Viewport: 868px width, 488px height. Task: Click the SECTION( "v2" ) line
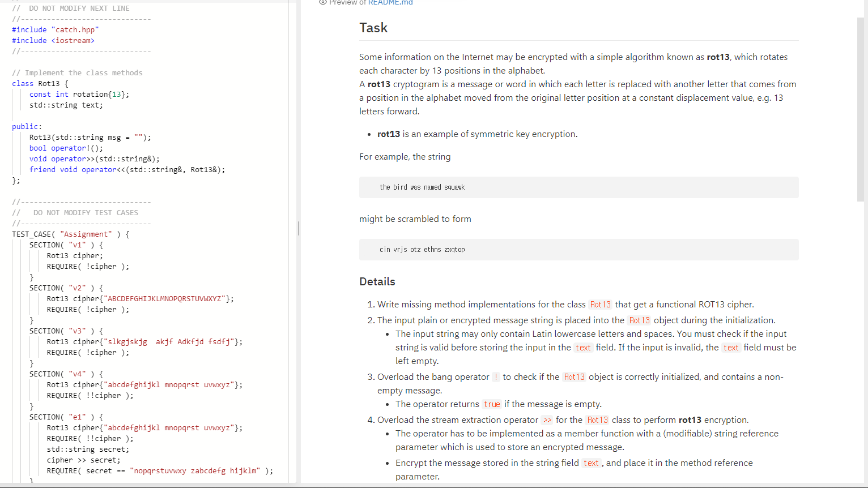66,288
